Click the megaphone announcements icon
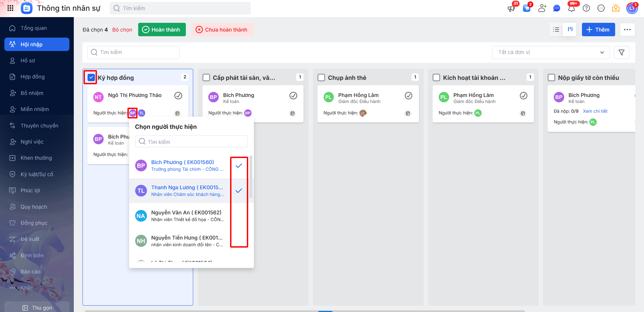The height and width of the screenshot is (312, 644). [x=512, y=8]
